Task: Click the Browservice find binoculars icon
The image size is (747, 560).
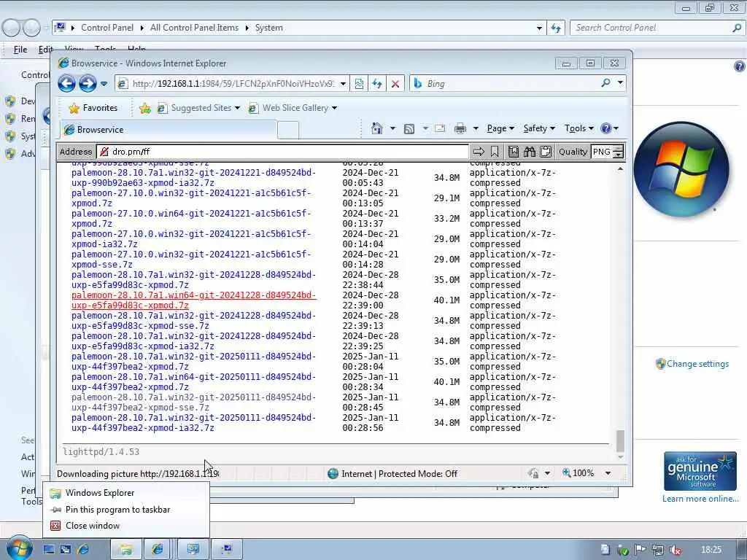Action: pyautogui.click(x=530, y=152)
